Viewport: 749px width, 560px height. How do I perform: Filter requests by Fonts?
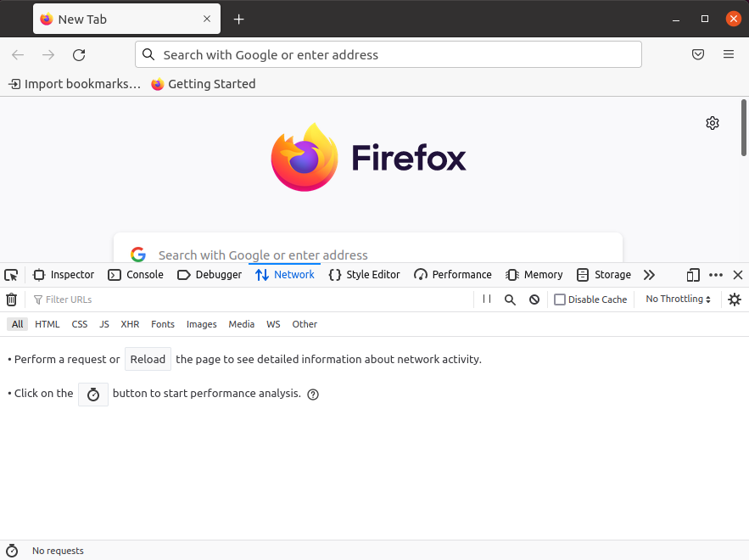163,324
